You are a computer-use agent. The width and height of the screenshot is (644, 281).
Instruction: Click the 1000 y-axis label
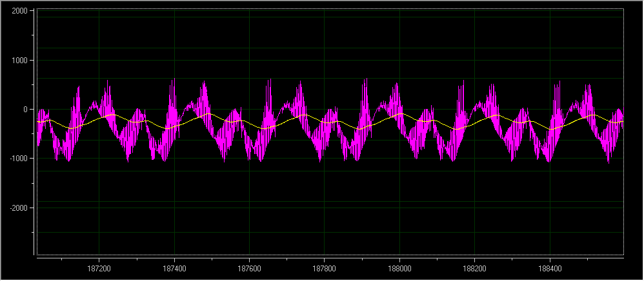point(18,61)
